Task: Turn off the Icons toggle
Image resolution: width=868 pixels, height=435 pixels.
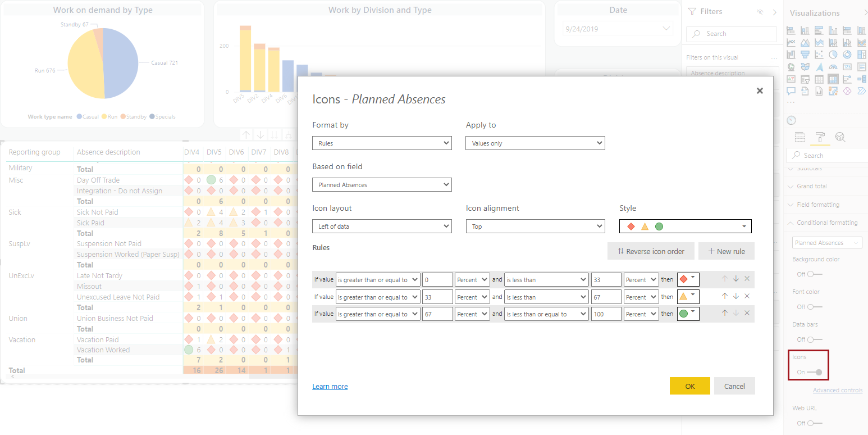Action: click(815, 372)
